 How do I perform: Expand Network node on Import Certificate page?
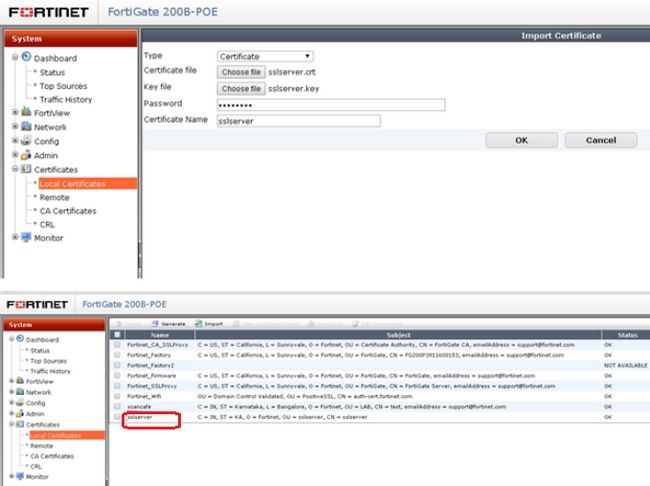tap(15, 126)
